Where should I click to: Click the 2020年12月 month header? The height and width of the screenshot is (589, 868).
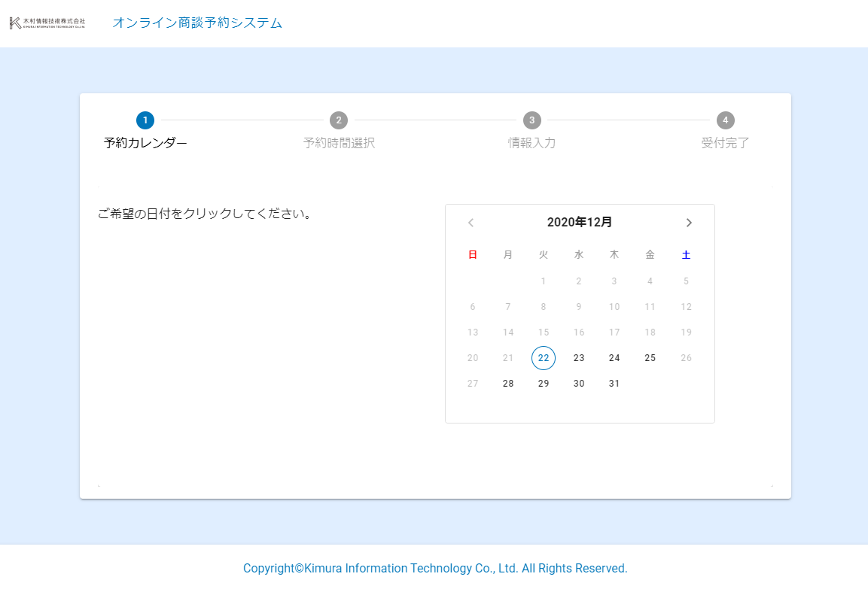coord(580,223)
